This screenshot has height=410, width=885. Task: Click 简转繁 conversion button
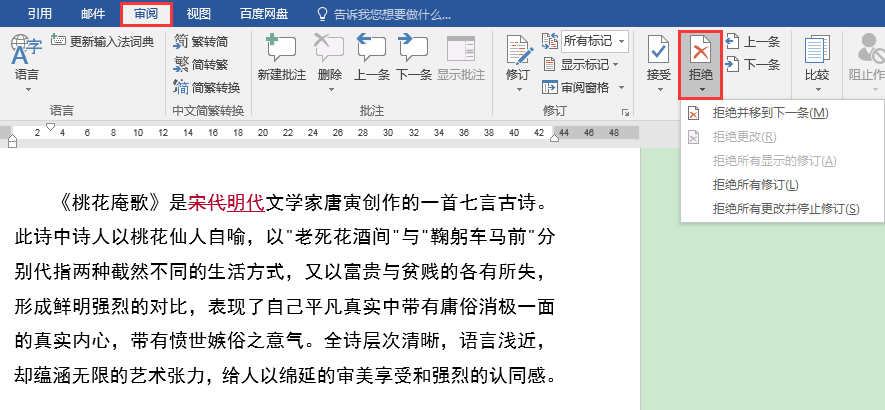click(x=201, y=65)
